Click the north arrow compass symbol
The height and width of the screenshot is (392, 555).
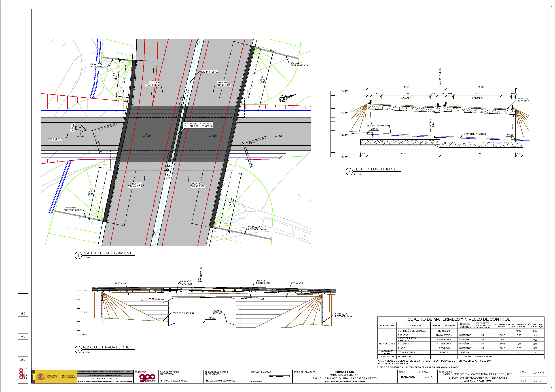(284, 98)
